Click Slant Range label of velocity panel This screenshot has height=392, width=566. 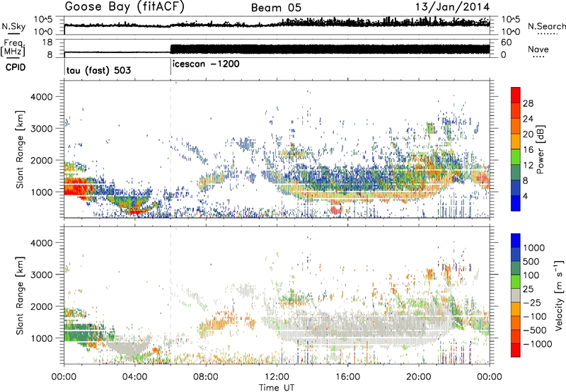20,295
